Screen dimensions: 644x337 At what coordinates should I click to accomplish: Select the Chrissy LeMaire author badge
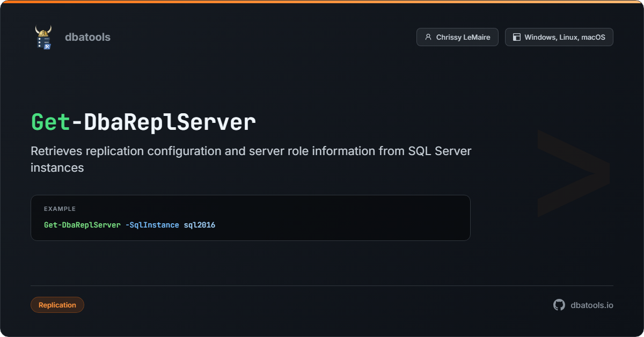click(457, 37)
